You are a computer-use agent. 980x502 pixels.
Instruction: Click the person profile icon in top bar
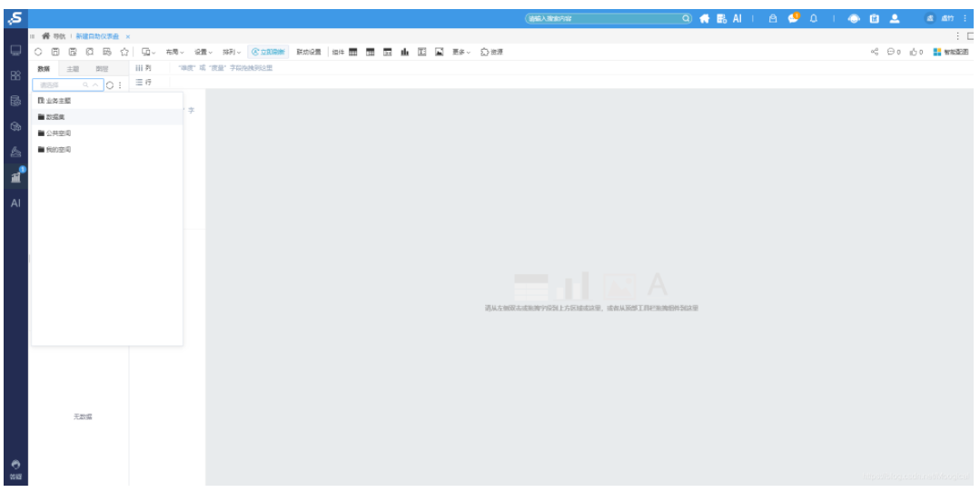tap(895, 19)
